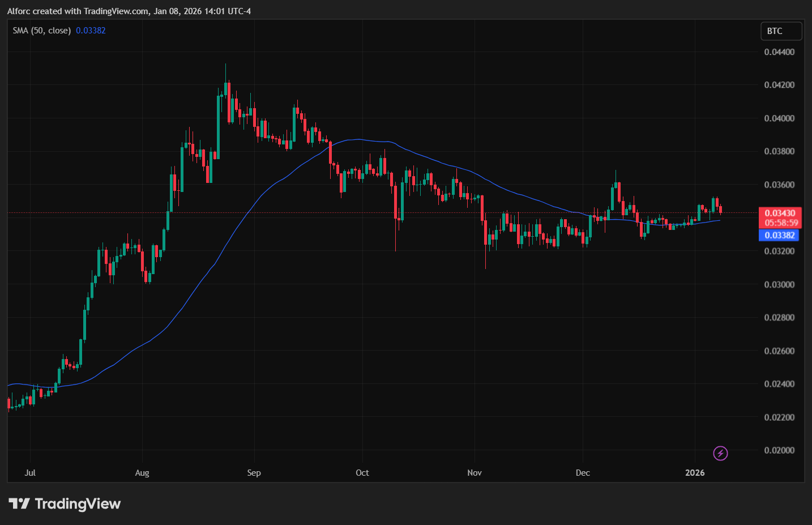Click the 0.03000 price axis label
Viewport: 812px width, 525px height.
pos(779,284)
